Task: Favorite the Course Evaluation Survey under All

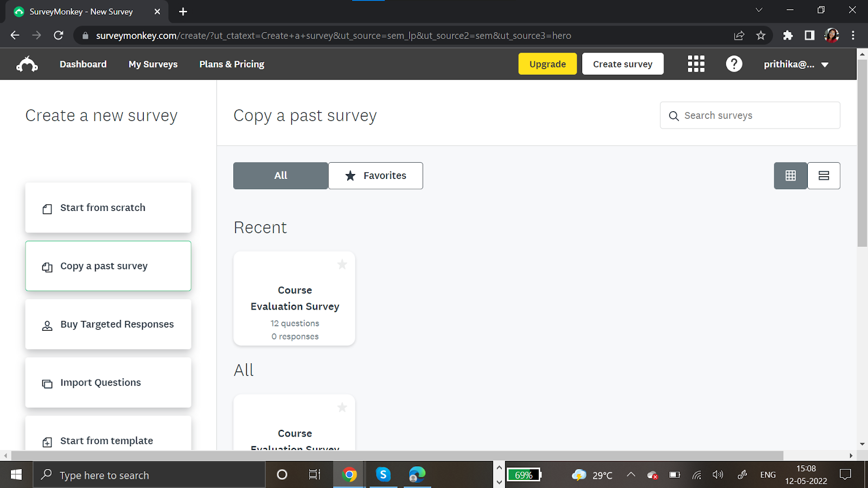Action: (342, 407)
